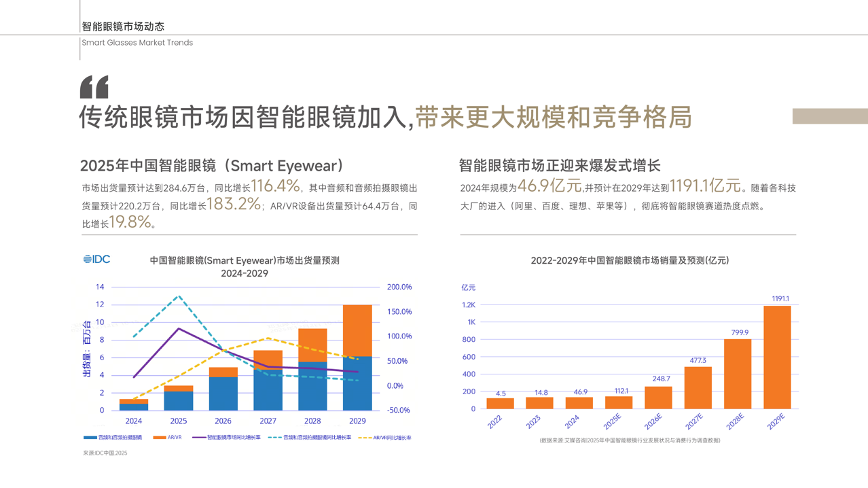The image size is (868, 488).
Task: Click the 116.4% growth figure text
Action: pyautogui.click(x=275, y=186)
